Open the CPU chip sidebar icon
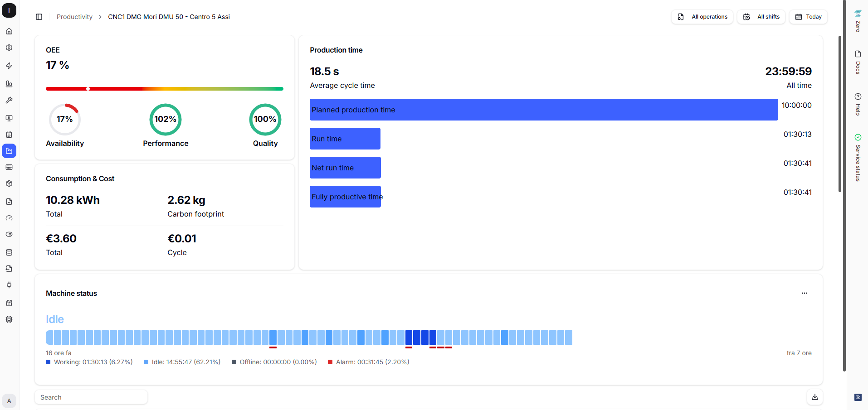Screen dimensions: 868x410 (9, 319)
